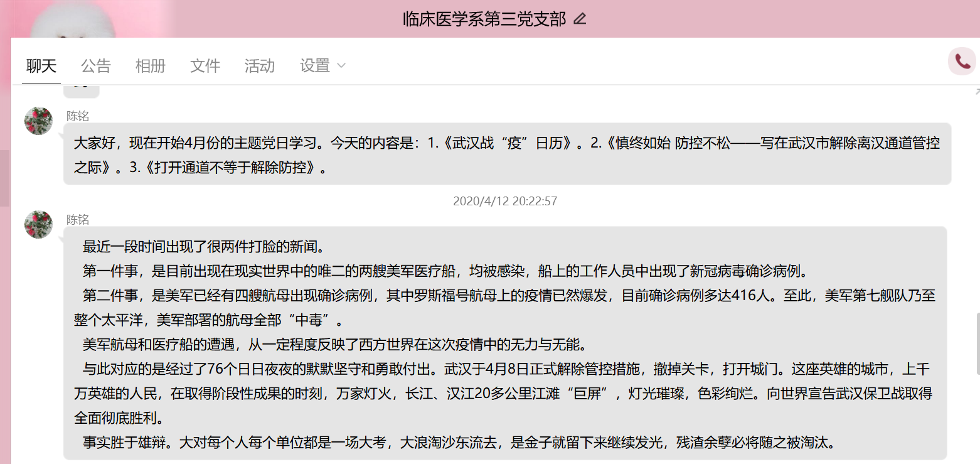Click the pencil icon to rename group
This screenshot has height=464, width=980.
coord(580,19)
